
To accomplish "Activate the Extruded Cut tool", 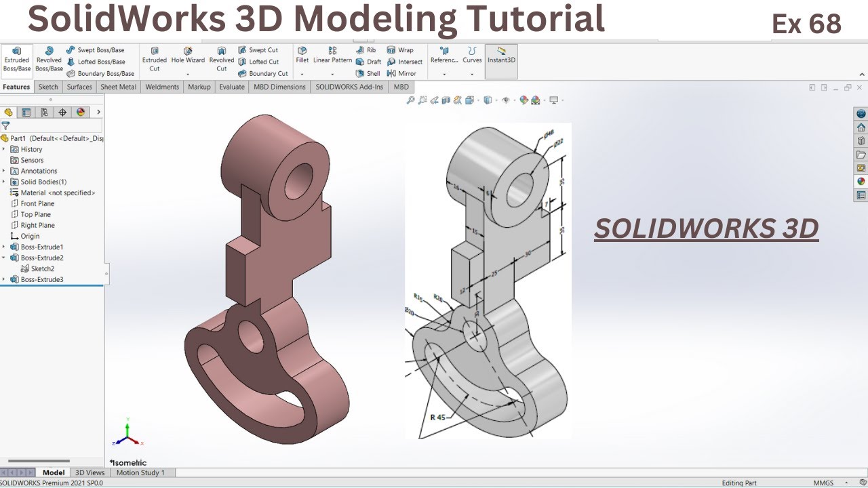I will pyautogui.click(x=155, y=60).
